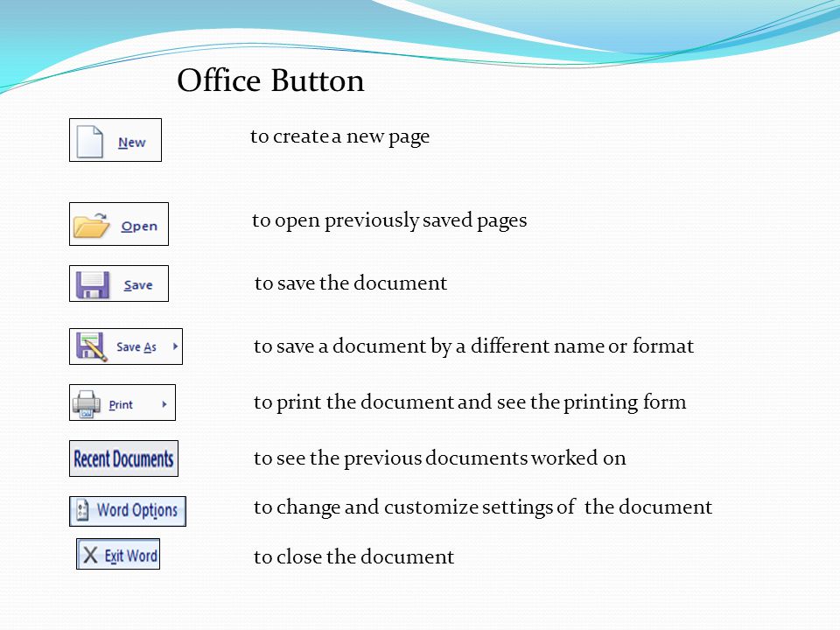Viewport: 840px width, 630px height.
Task: Click text about different name or format
Action: pos(473,346)
